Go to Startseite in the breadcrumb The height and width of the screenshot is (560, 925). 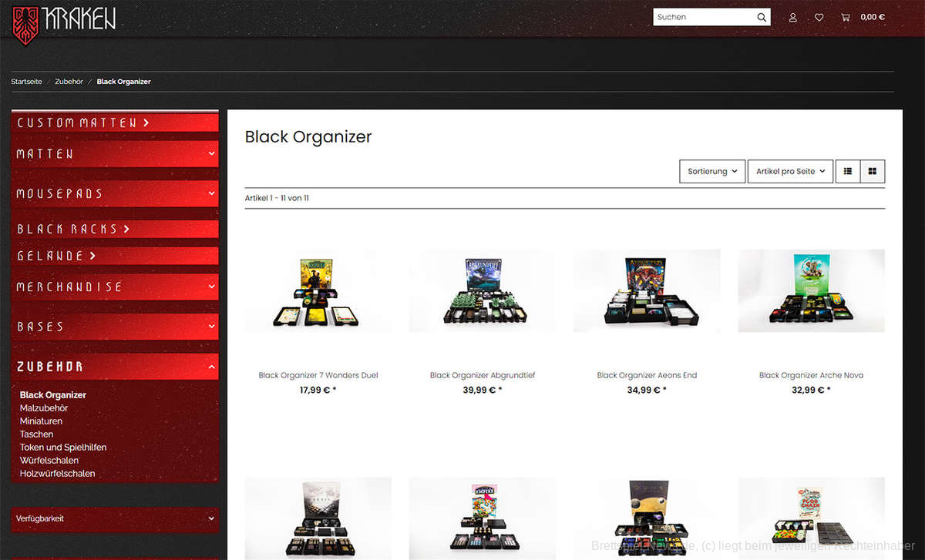[x=26, y=82]
